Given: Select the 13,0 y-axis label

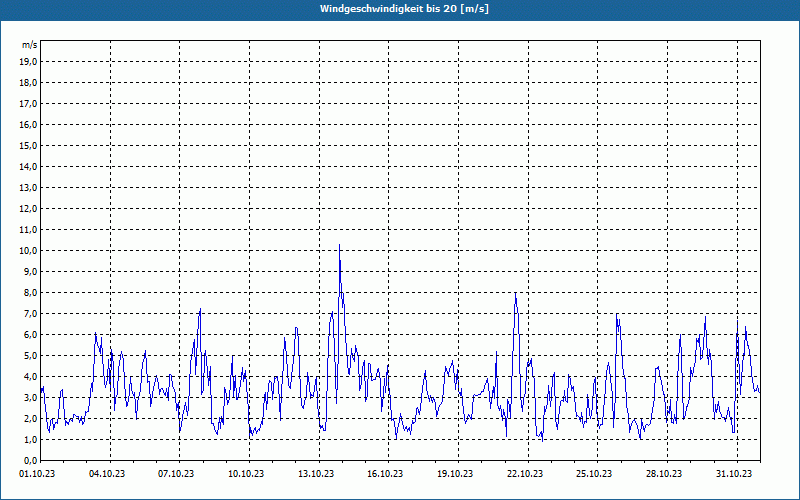Looking at the screenshot, I should click(28, 187).
